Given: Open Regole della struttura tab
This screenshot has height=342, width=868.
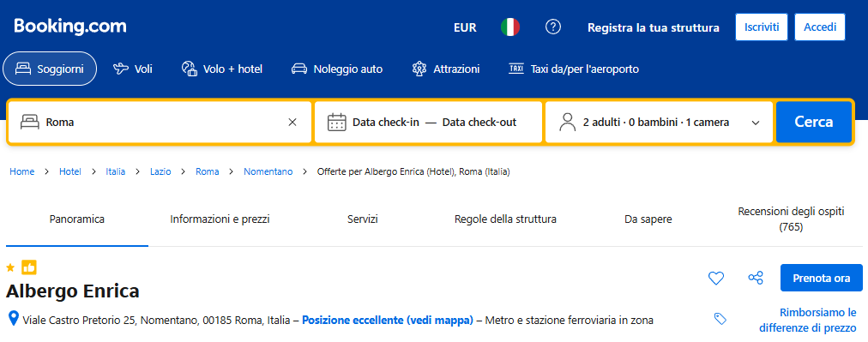Looking at the screenshot, I should [x=505, y=219].
